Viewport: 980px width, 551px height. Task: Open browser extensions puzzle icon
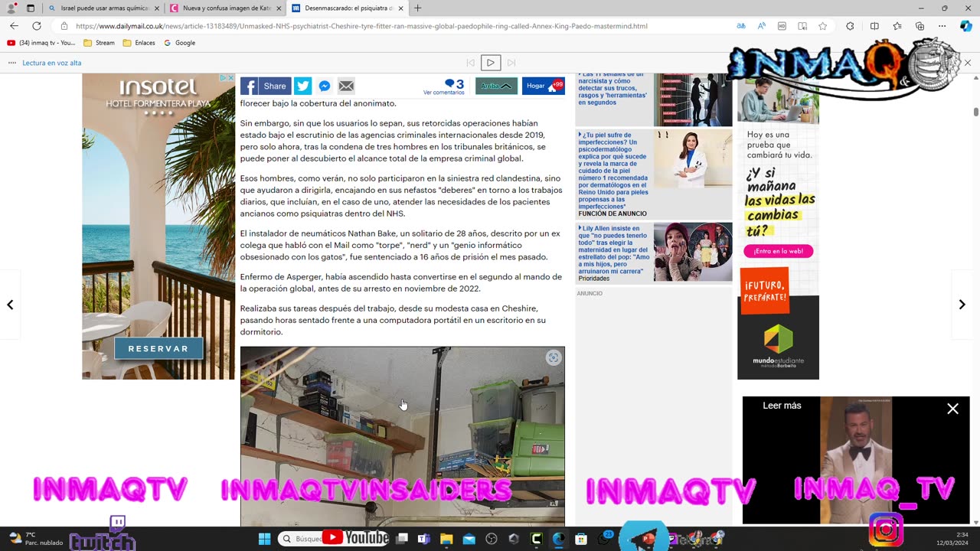[850, 26]
